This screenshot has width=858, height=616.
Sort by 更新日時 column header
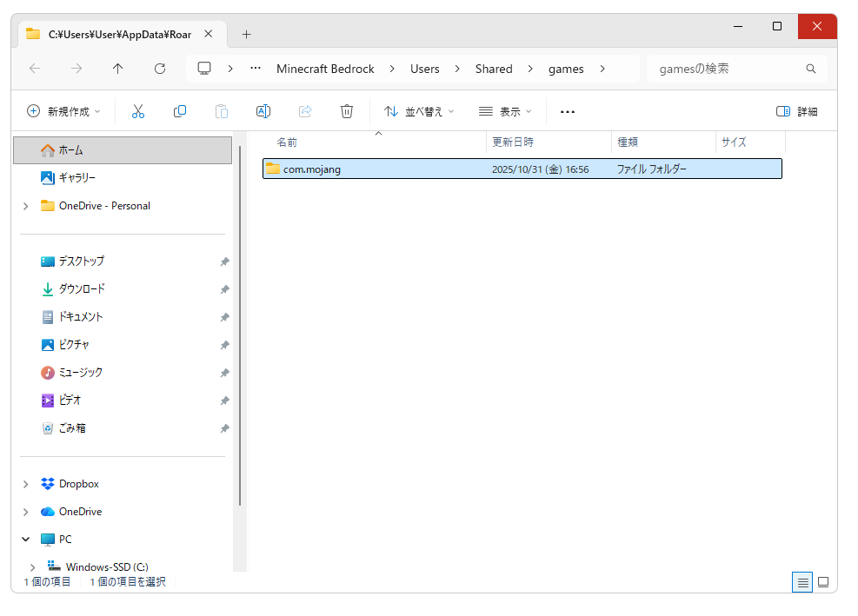click(x=513, y=142)
